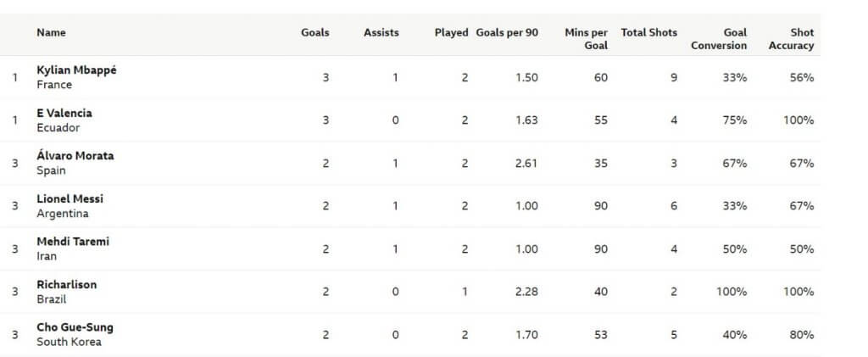Open the Cho Gue-Sung entry
The height and width of the screenshot is (357, 868).
pyautogui.click(x=75, y=327)
